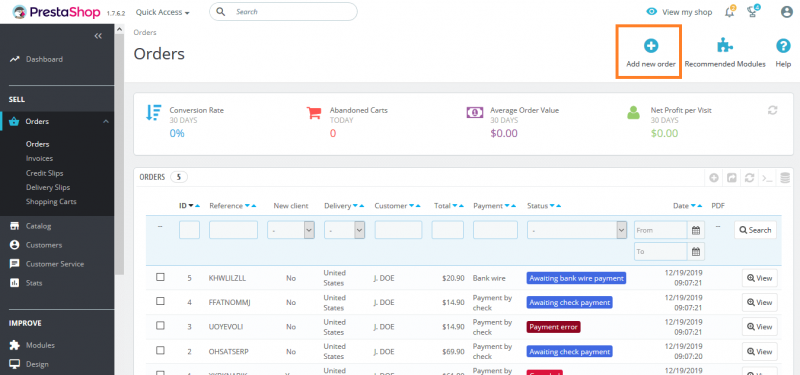Click the Net Profit per Visit icon
The image size is (800, 375).
pyautogui.click(x=633, y=112)
